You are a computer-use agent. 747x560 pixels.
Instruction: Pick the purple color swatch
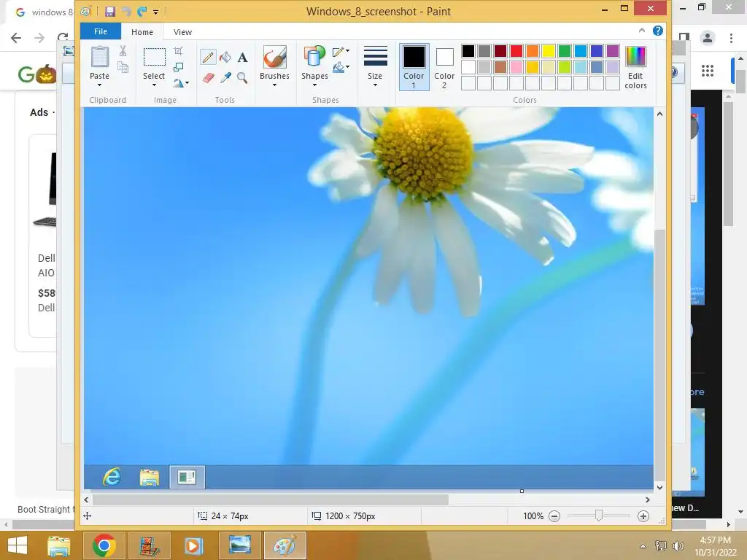click(x=613, y=51)
